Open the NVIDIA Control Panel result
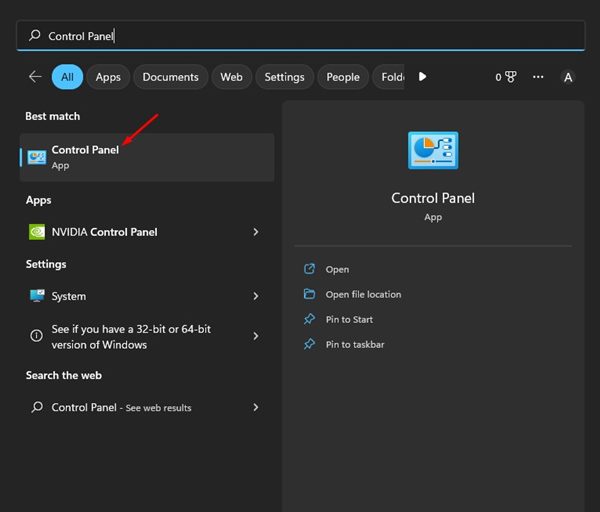Viewport: 600px width, 512px height. (x=147, y=232)
